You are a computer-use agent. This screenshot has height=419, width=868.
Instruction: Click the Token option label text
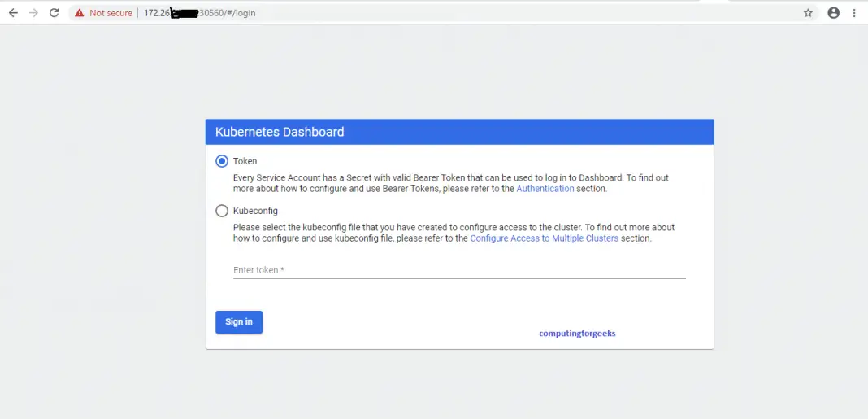pos(245,161)
